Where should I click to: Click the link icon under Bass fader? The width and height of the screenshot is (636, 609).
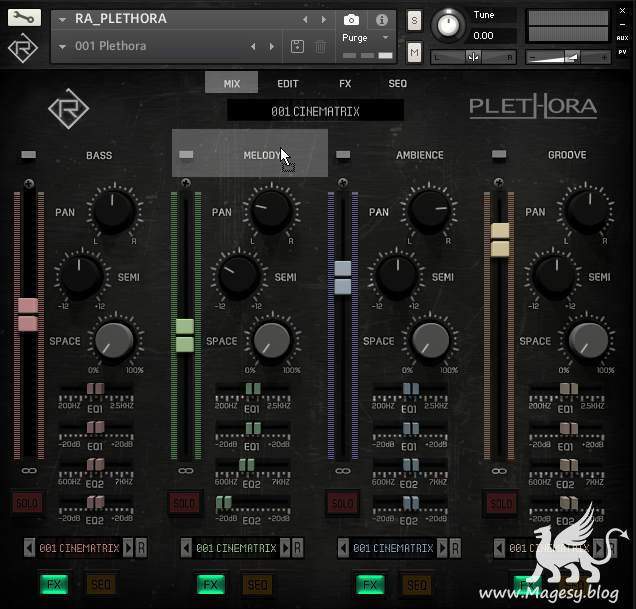click(x=28, y=471)
